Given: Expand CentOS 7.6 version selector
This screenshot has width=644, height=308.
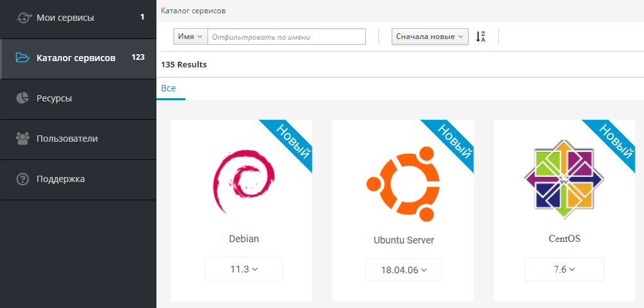Looking at the screenshot, I should [x=564, y=270].
